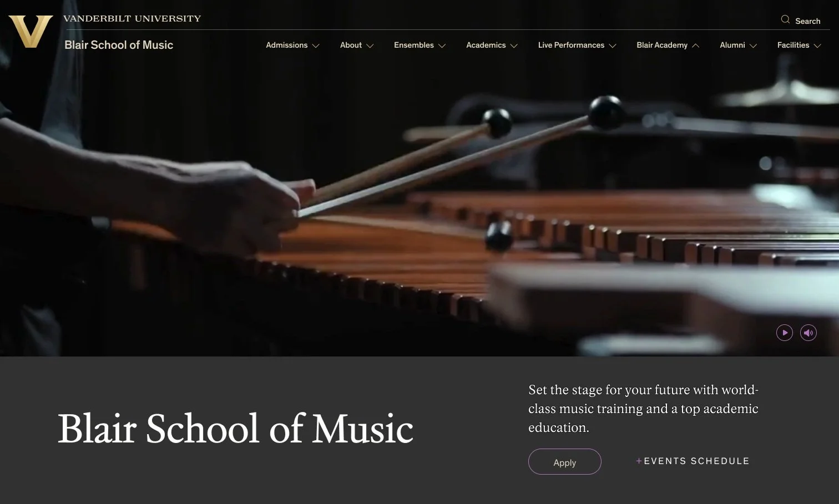Open the Vanderbilt University header link
839x504 pixels.
[132, 19]
